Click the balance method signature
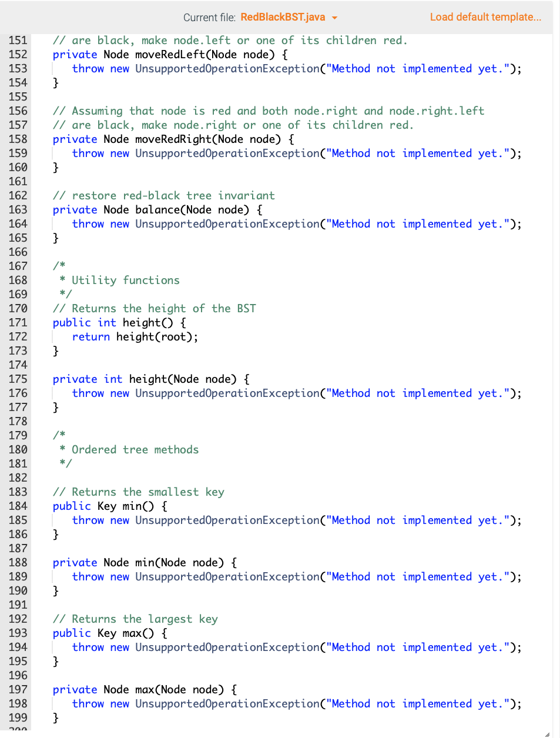 point(157,210)
